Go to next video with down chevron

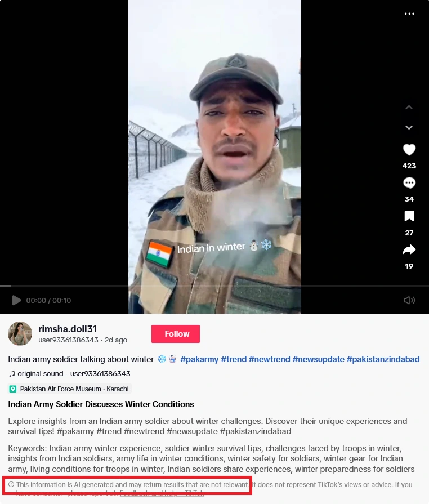(409, 128)
